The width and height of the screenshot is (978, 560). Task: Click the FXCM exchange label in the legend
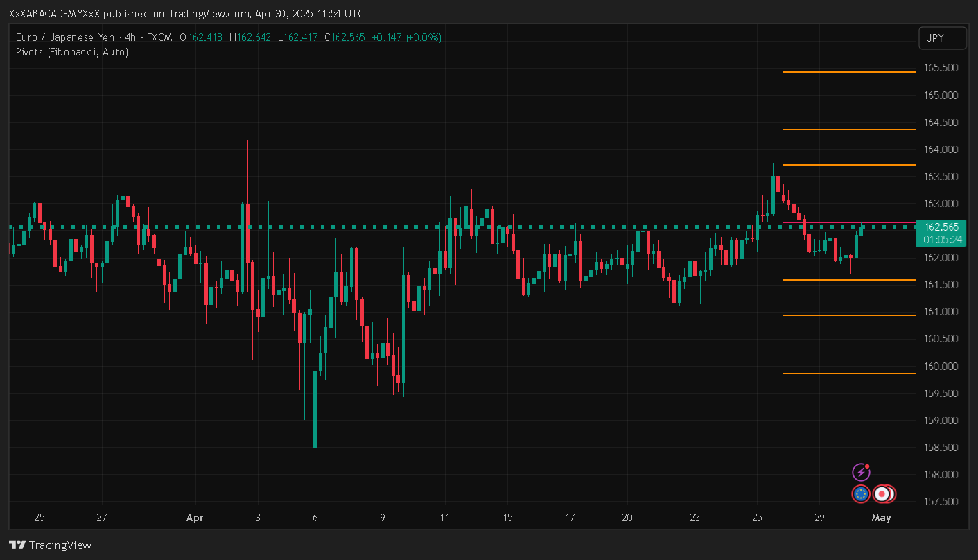click(x=159, y=37)
